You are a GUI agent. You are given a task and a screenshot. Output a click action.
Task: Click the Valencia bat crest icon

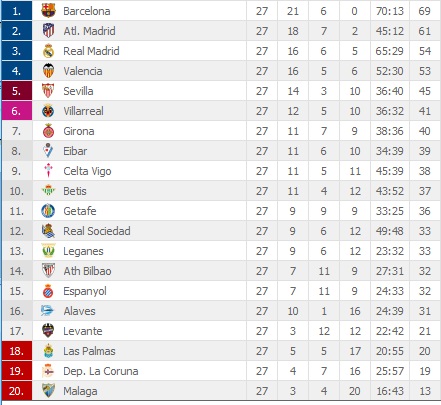[x=48, y=71]
